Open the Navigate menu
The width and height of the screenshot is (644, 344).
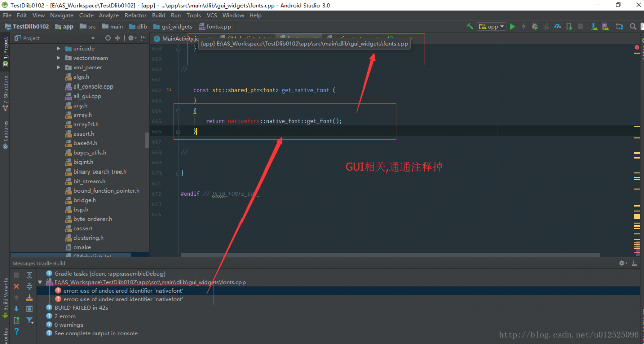coord(61,15)
